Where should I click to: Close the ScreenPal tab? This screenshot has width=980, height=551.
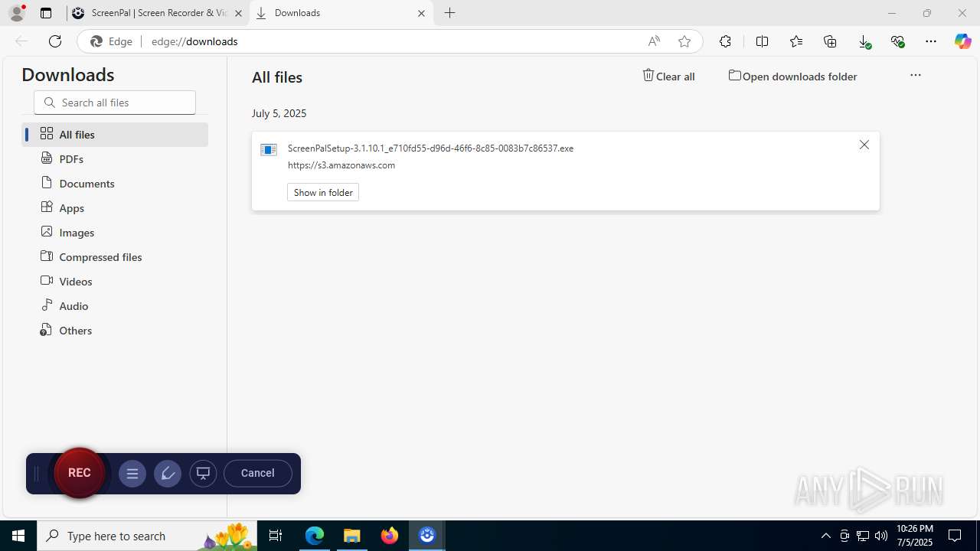pos(238,13)
